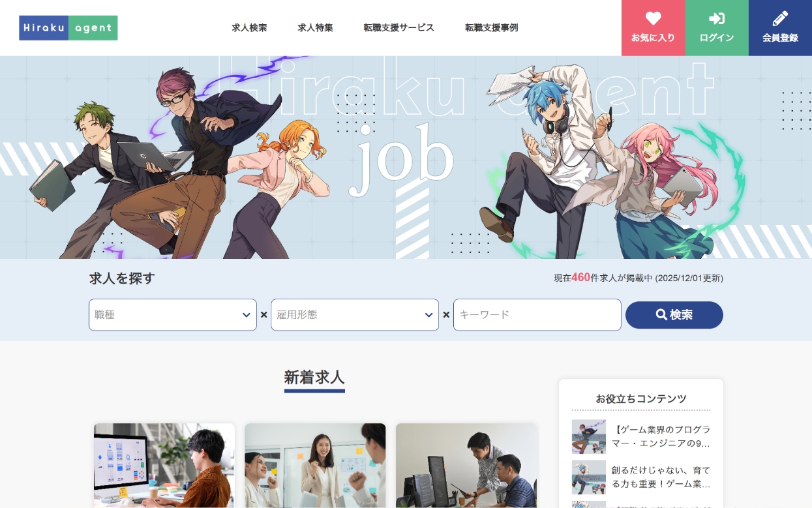The width and height of the screenshot is (812, 508).
Task: Select 転職支援事例 from the navigation
Action: click(491, 27)
